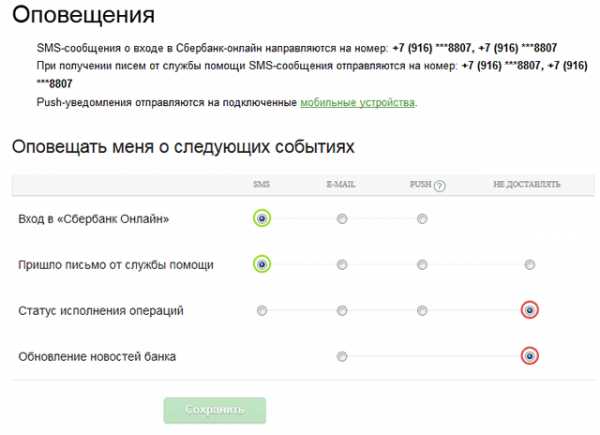The height and width of the screenshot is (435, 600).
Task: Select SMS for help service letter alerts
Action: pyautogui.click(x=262, y=265)
